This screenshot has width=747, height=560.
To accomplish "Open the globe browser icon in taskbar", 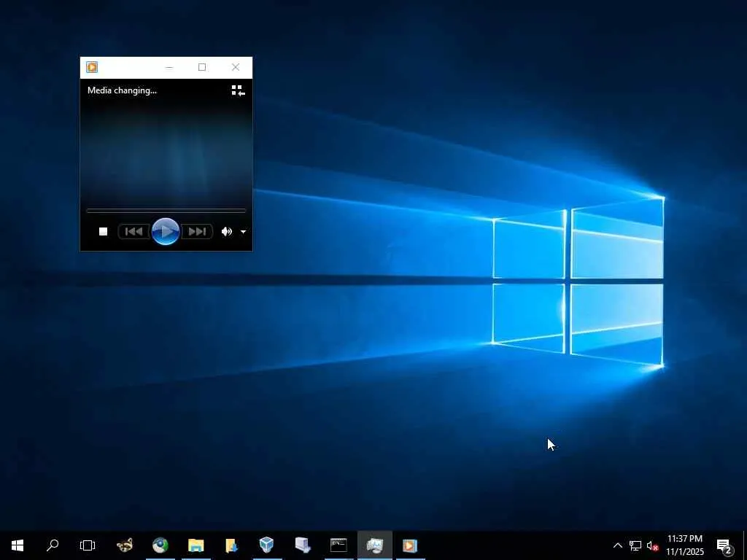I will pyautogui.click(x=160, y=545).
